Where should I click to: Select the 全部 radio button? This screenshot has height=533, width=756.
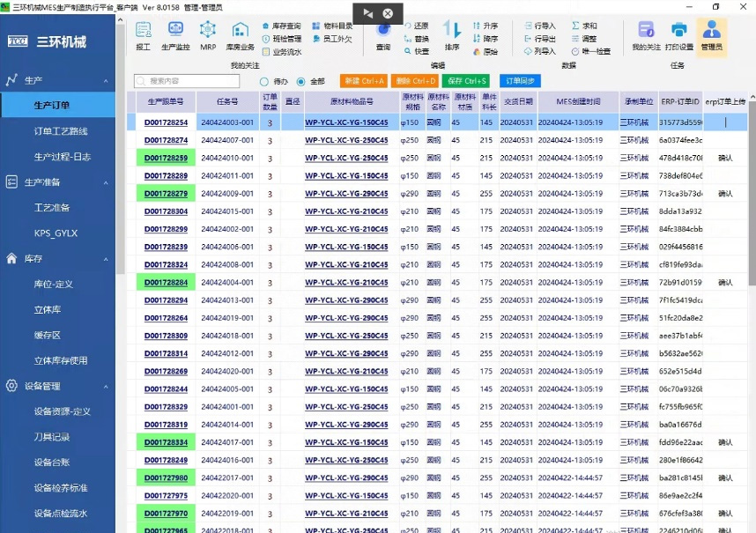click(x=300, y=81)
